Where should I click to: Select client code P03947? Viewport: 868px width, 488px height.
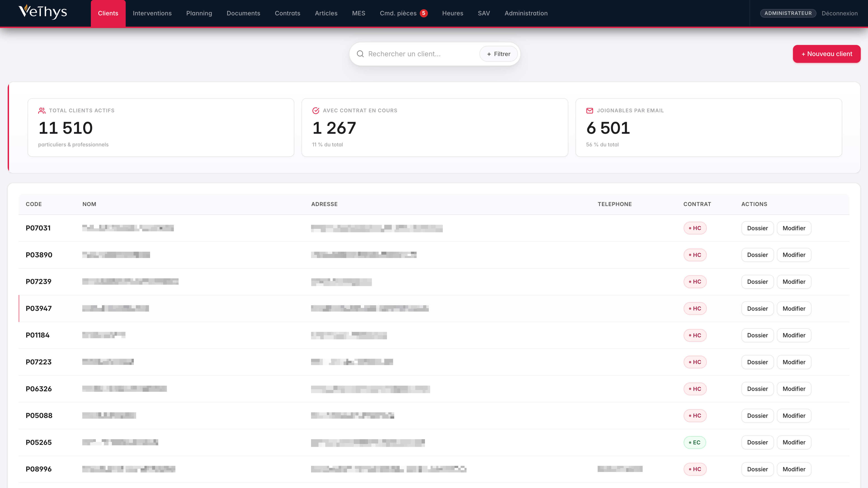coord(39,308)
